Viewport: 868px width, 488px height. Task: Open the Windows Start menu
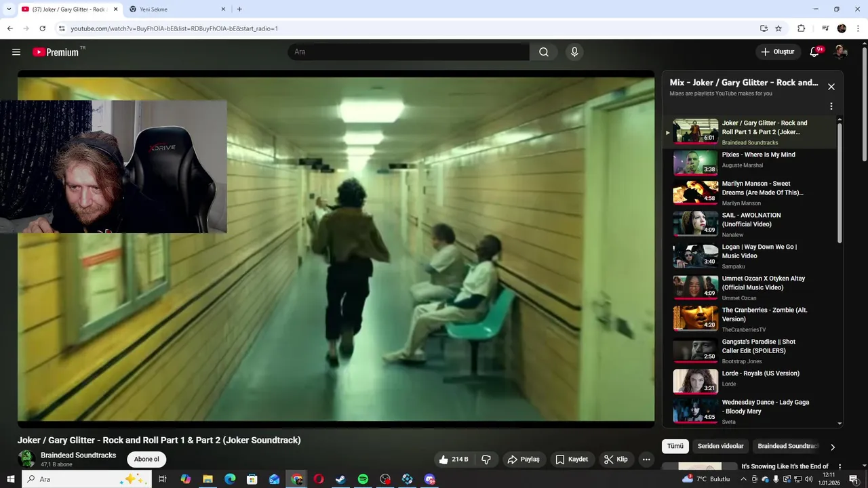click(x=10, y=479)
